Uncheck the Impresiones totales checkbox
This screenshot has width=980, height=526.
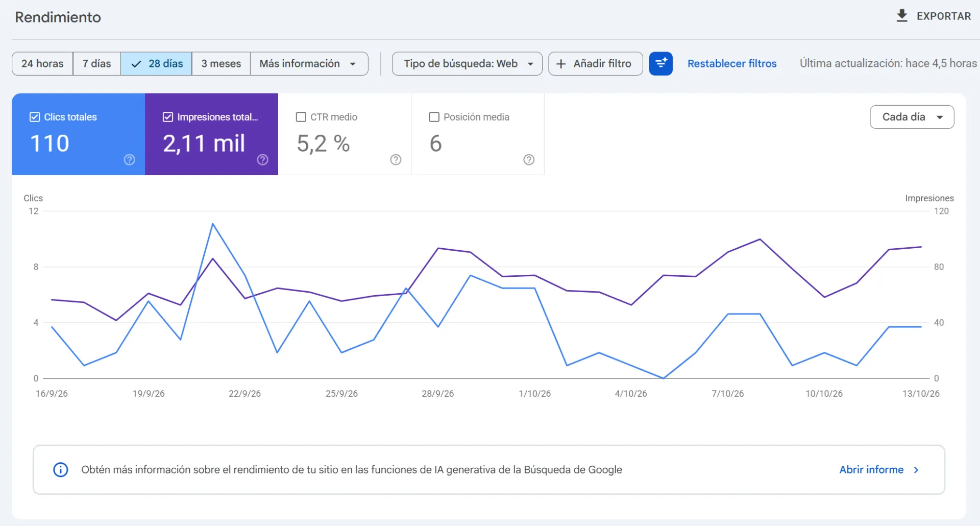click(168, 117)
